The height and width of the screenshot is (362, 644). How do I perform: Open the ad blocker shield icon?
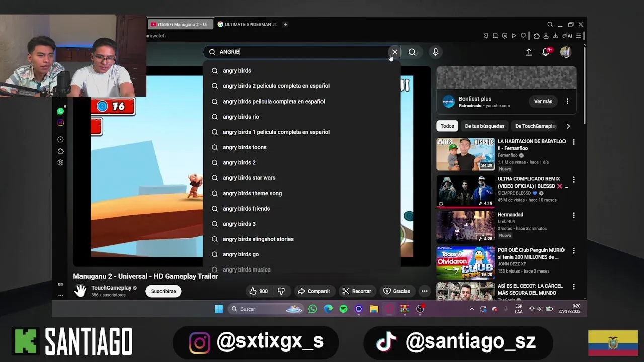tap(505, 36)
